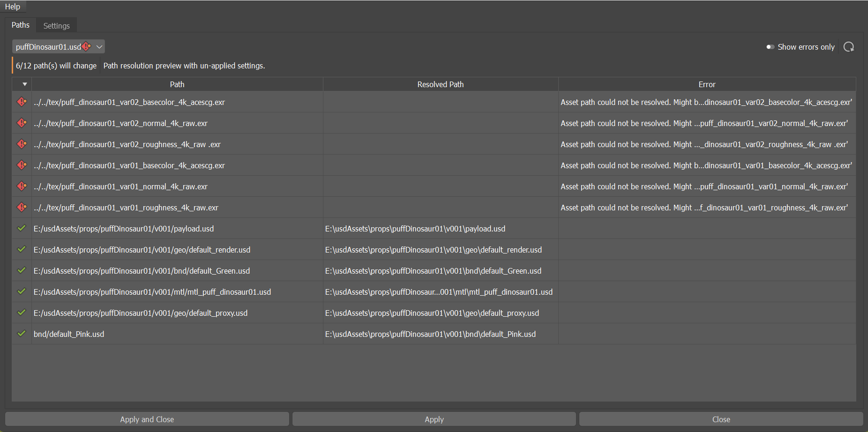Select path cell geo/default_proxy.usd
The height and width of the screenshot is (432, 868).
click(x=177, y=313)
